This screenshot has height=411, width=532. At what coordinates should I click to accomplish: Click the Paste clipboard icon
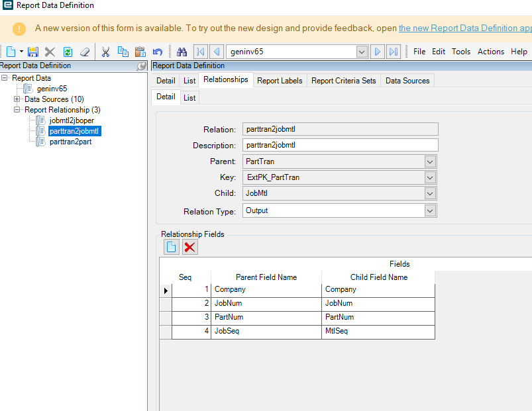click(x=140, y=52)
